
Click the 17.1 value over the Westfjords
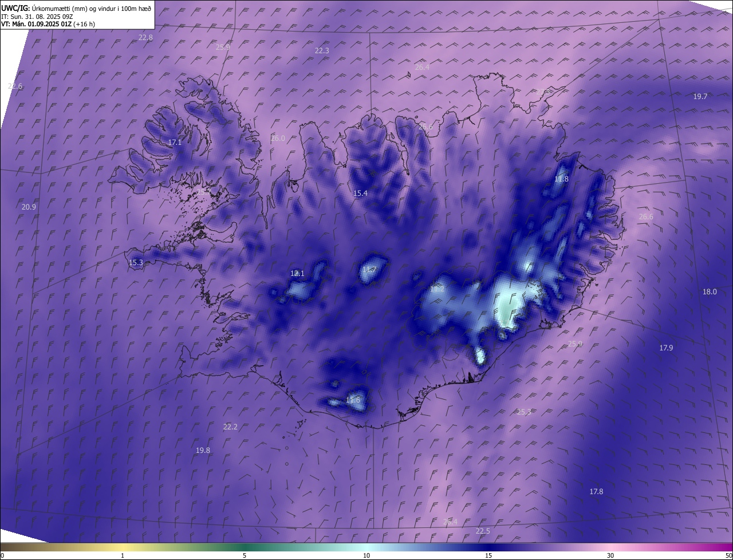coord(175,142)
